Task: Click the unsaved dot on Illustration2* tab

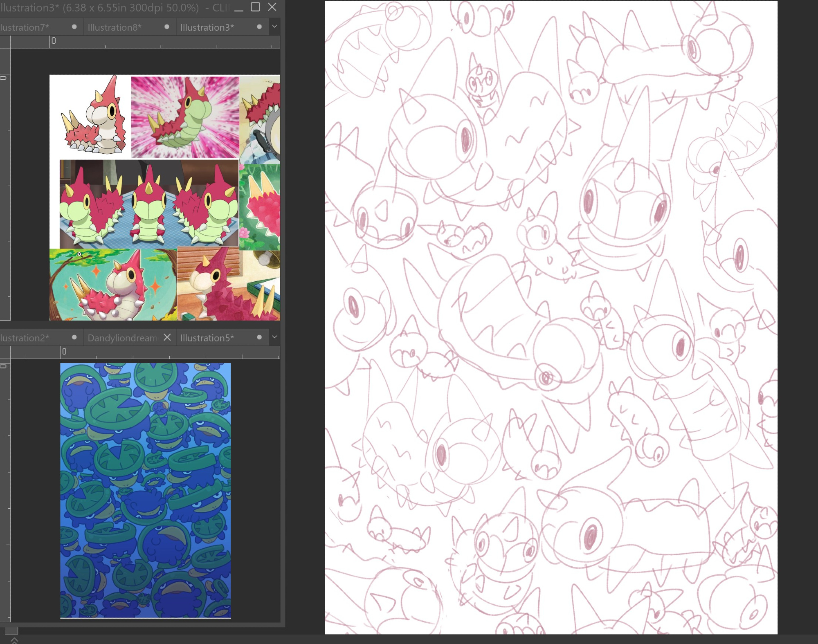Action: (x=74, y=337)
